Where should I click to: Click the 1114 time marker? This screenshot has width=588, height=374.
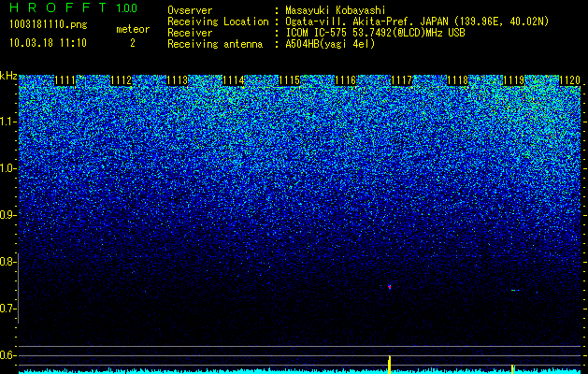tap(234, 80)
